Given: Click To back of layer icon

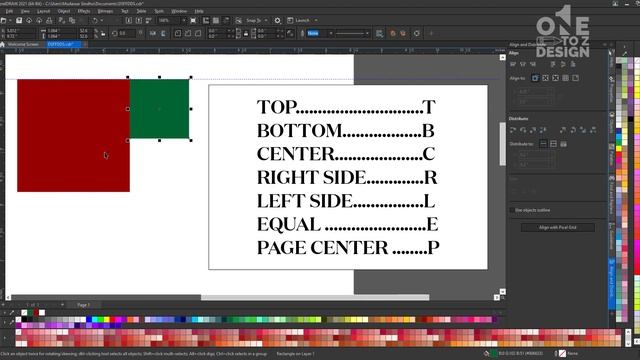Looking at the screenshot, I should pyautogui.click(x=403, y=33).
